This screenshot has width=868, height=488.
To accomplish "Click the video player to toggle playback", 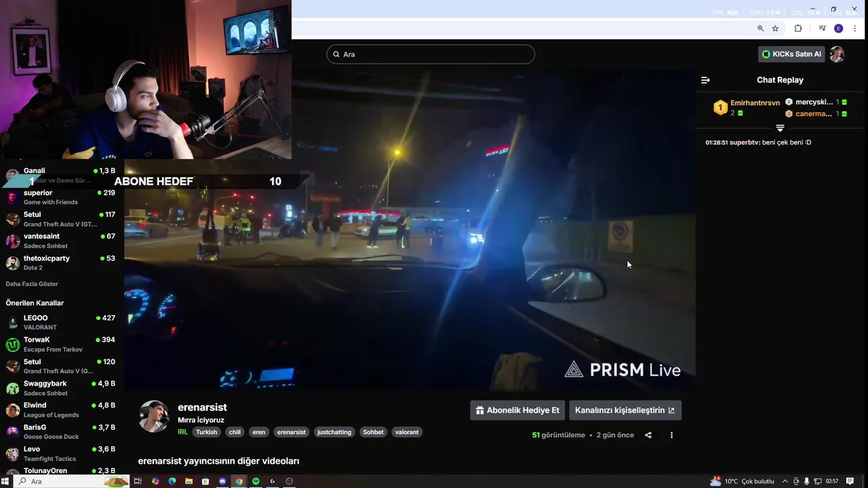I will coord(410,229).
